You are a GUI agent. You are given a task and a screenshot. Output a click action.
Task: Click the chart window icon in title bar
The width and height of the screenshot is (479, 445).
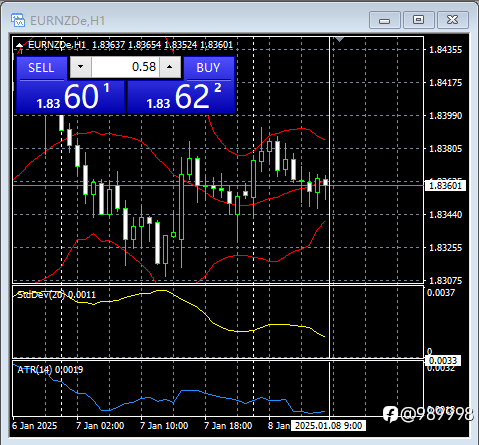(18, 20)
